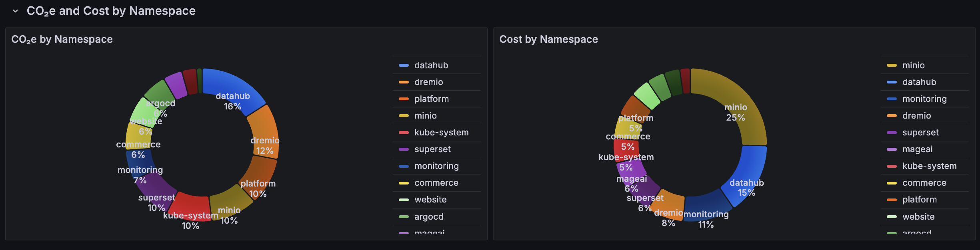980x250 pixels.
Task: Select mageai label in Cost legend
Action: (917, 149)
